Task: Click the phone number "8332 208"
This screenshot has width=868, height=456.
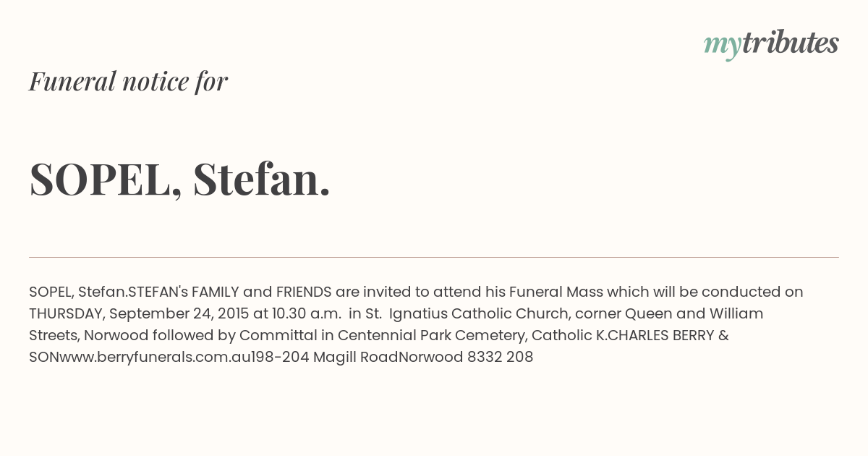Action: tap(500, 357)
